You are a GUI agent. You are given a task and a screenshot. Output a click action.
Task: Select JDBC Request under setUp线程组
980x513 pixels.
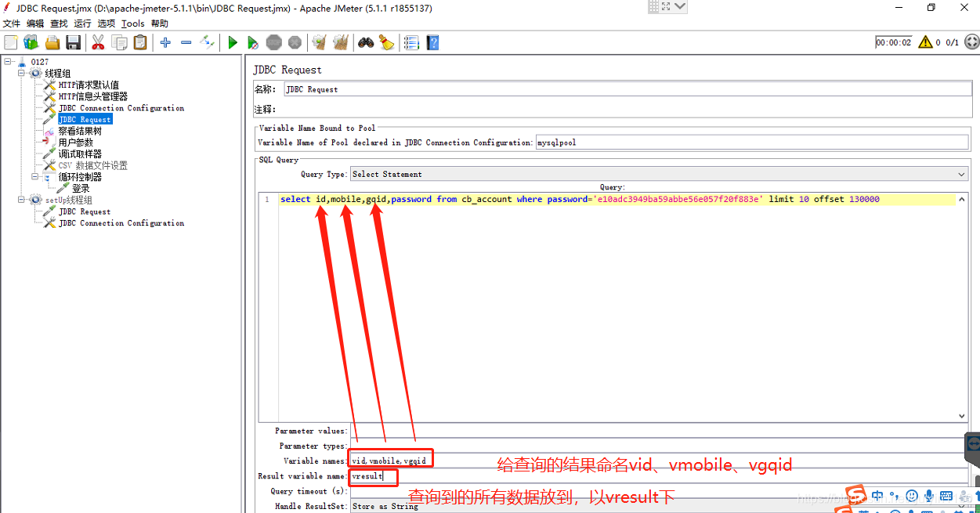85,211
